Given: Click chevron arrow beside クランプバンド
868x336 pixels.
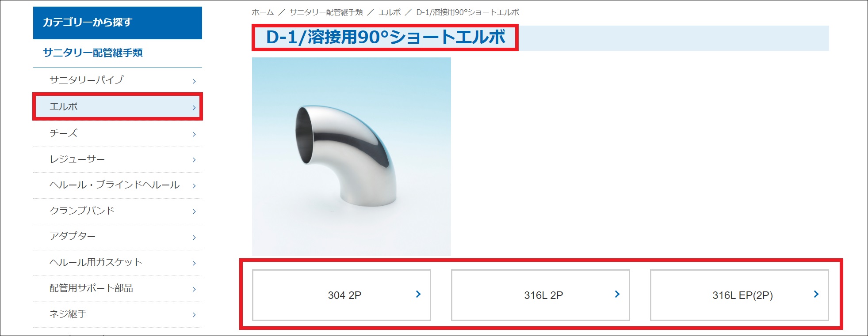Looking at the screenshot, I should (x=194, y=211).
